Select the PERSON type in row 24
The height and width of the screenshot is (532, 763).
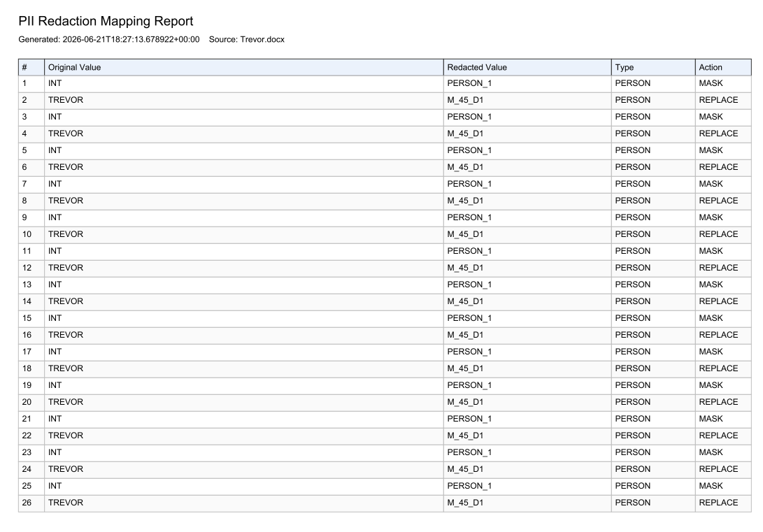[633, 469]
